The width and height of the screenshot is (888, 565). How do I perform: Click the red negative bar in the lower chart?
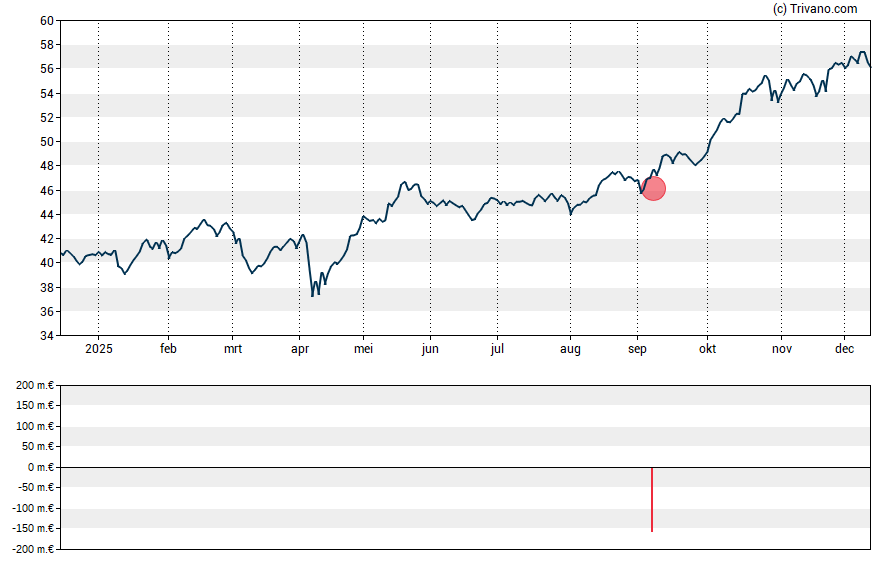[652, 499]
